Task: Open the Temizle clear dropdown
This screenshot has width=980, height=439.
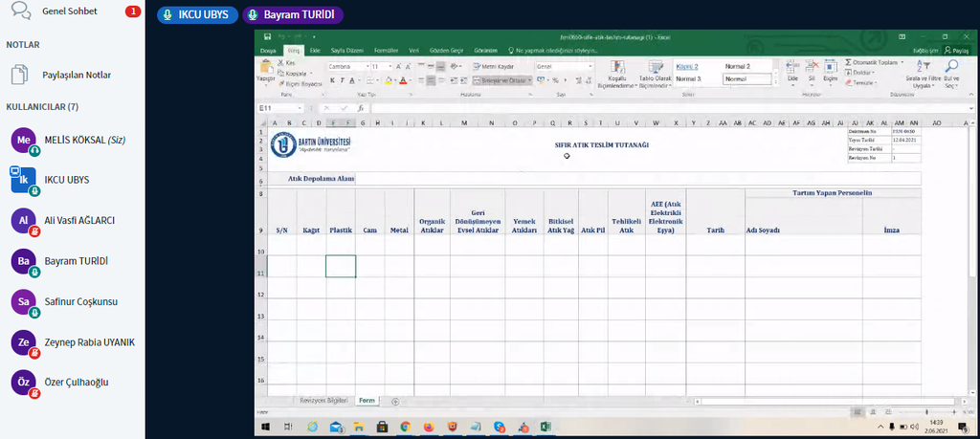Action: 862,82
